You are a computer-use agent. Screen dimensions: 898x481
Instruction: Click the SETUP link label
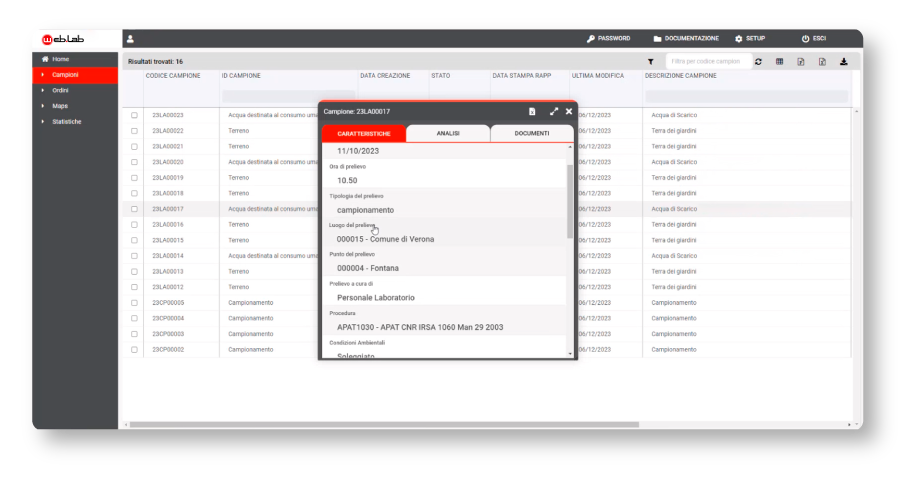(755, 38)
